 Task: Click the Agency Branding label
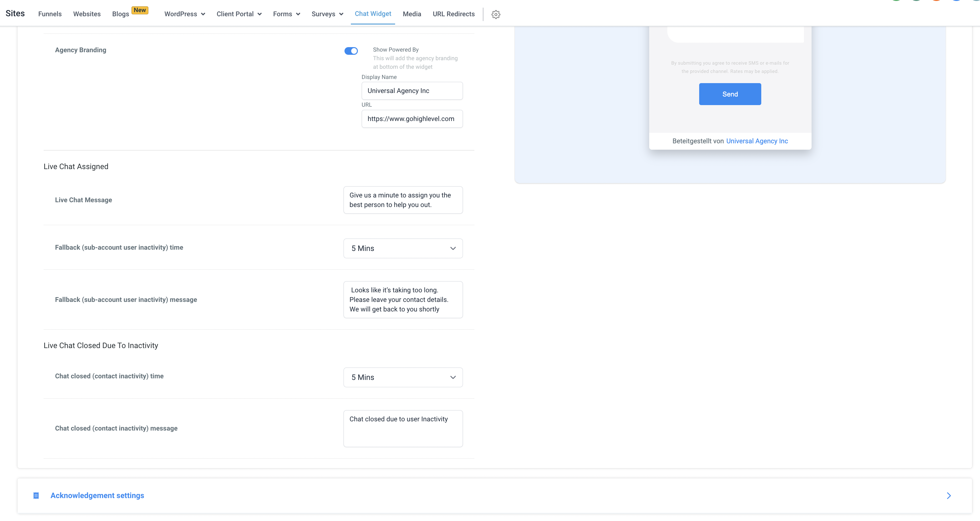[x=80, y=50]
